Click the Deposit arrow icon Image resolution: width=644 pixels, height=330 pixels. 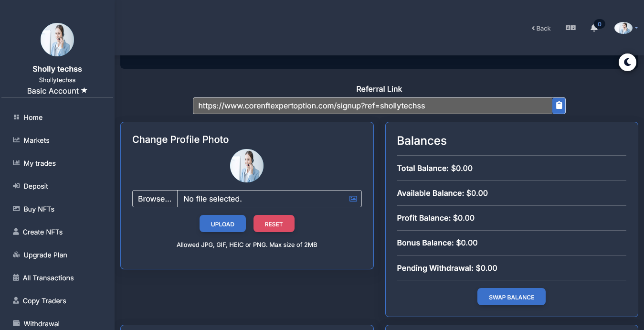tap(16, 186)
